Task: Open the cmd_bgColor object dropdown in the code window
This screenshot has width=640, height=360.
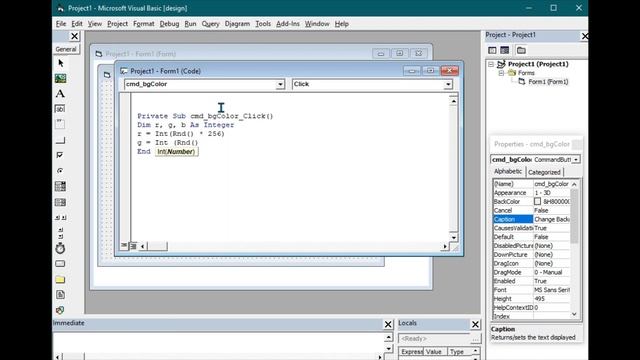Action: pos(280,84)
